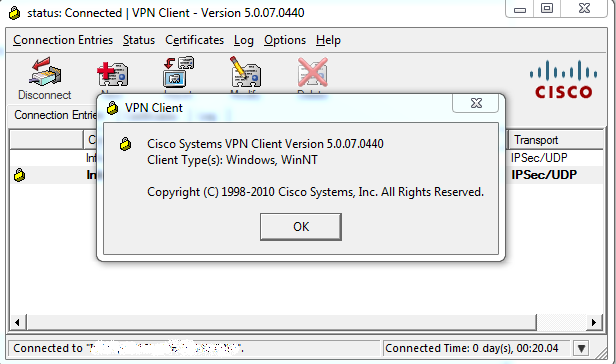Click the Client Type(s): Windows, WinNT text
Viewport: 616px width, 364px height.
tap(232, 160)
